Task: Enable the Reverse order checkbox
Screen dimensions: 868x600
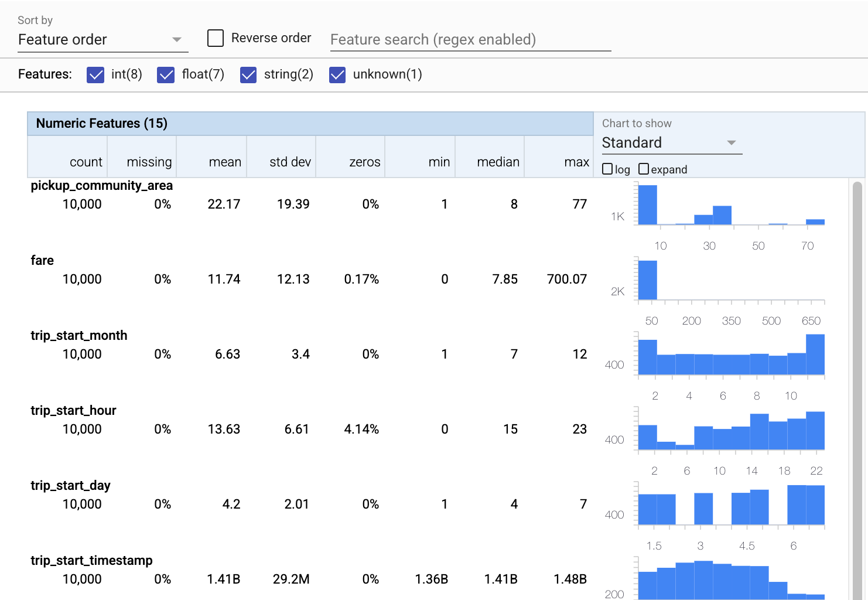Action: 216,39
